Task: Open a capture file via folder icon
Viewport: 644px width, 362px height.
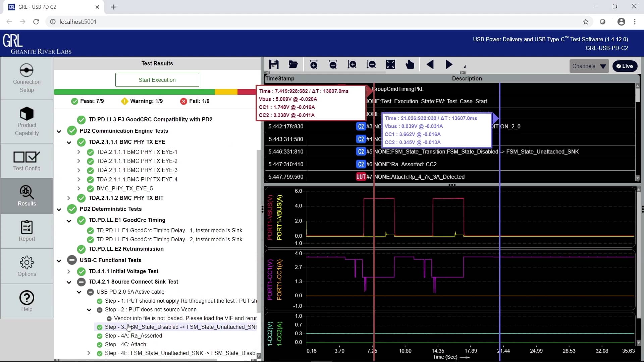Action: pos(293,64)
